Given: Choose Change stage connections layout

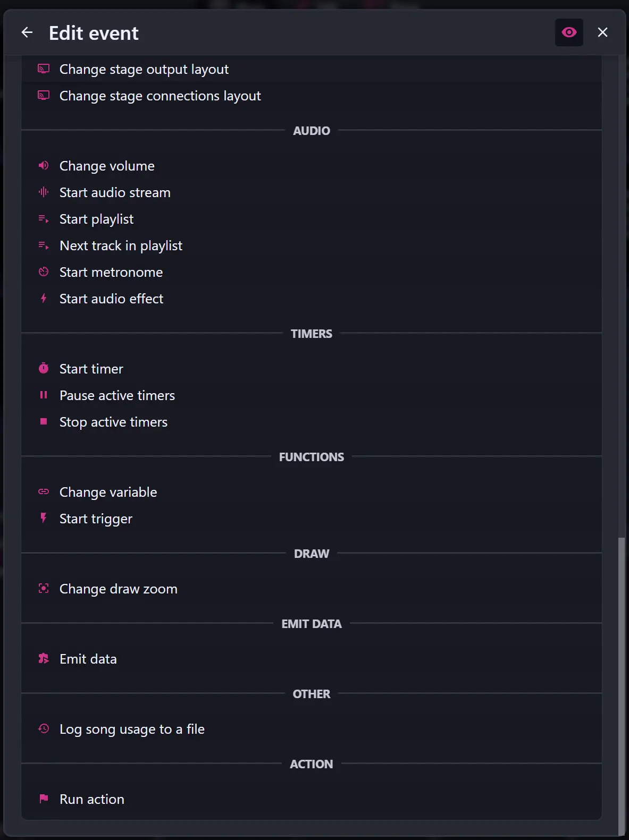Looking at the screenshot, I should pyautogui.click(x=160, y=96).
